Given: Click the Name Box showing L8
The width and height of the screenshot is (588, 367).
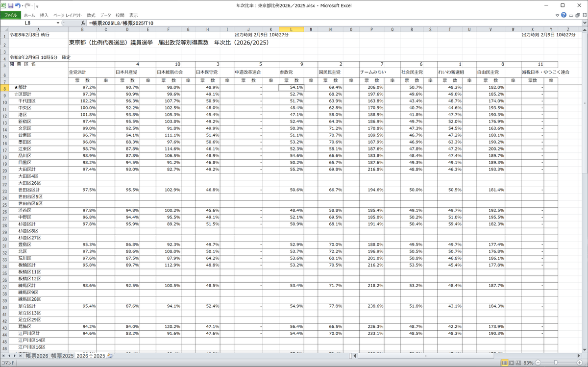Looking at the screenshot, I should pyautogui.click(x=27, y=23).
